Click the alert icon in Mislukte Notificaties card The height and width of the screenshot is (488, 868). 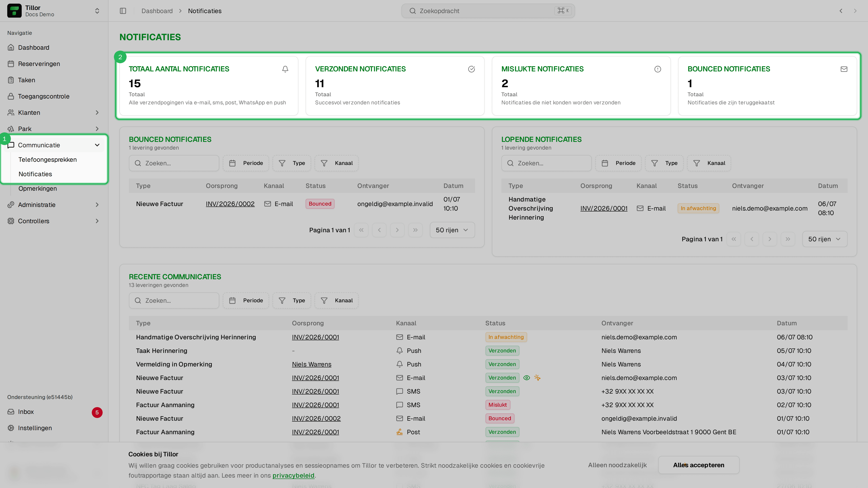point(658,69)
